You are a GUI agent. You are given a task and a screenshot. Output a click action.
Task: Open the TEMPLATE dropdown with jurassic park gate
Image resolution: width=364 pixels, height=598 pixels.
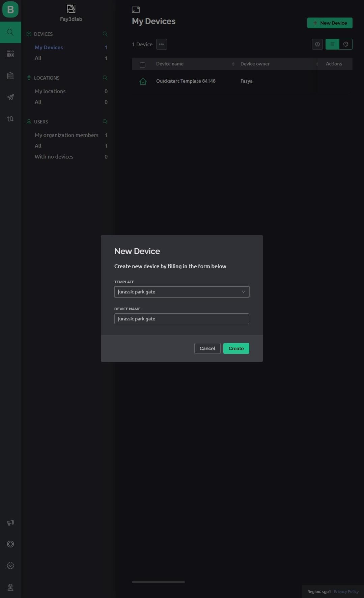point(182,292)
